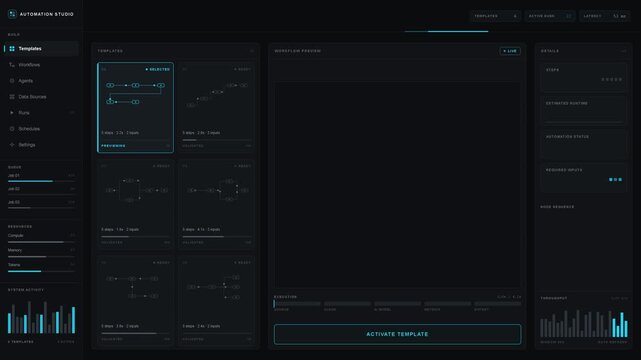Click the Node Sequence heading

tap(557, 207)
